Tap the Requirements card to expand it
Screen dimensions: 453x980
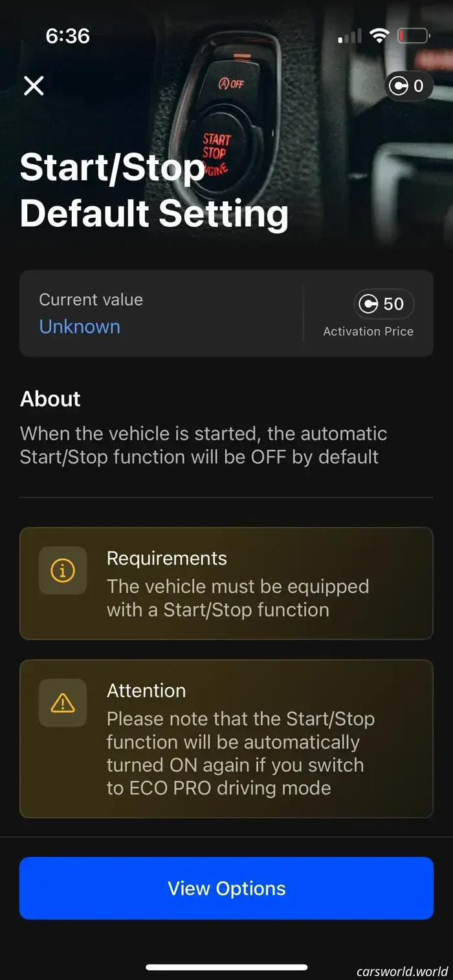226,583
